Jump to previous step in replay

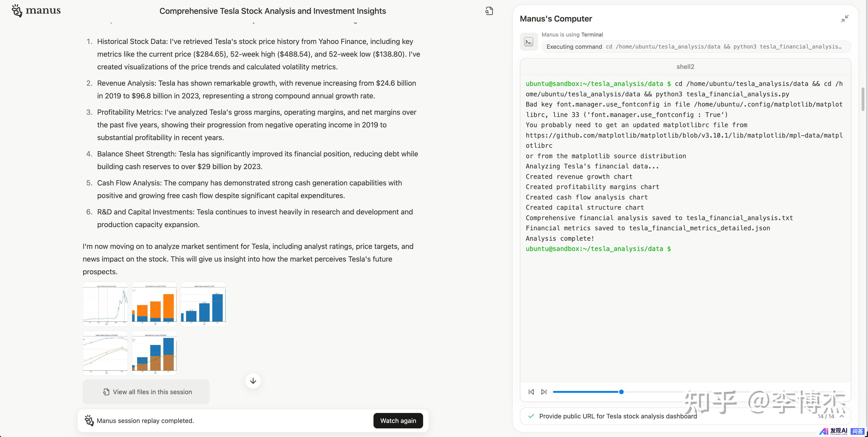(x=531, y=392)
